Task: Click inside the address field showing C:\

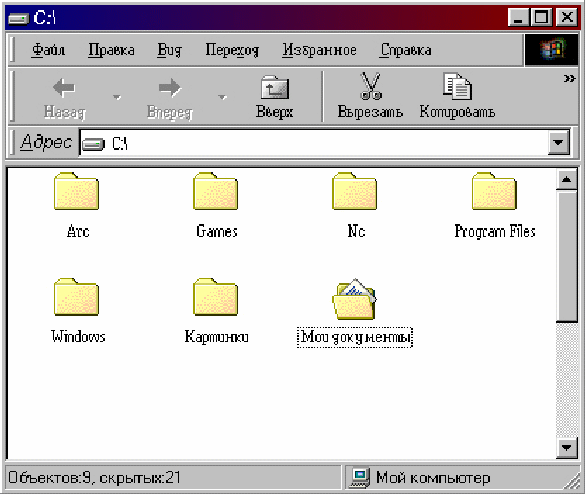Action: tap(313, 143)
